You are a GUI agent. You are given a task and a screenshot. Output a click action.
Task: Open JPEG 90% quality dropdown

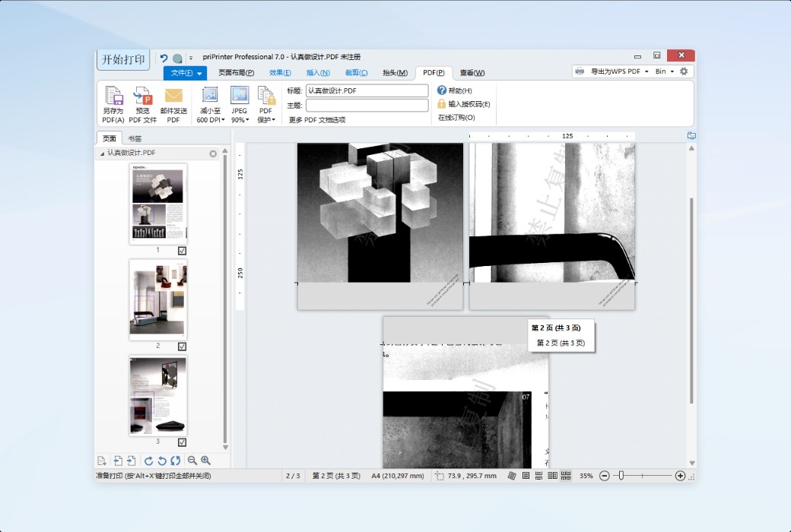[x=240, y=105]
